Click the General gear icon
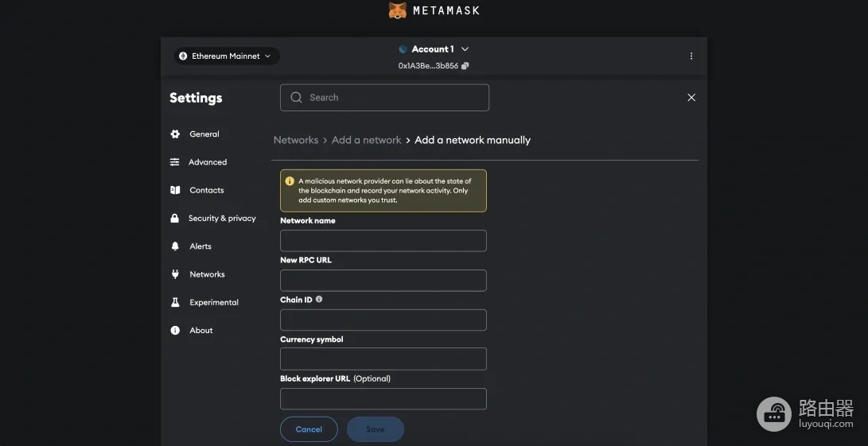This screenshot has height=446, width=868. click(175, 134)
